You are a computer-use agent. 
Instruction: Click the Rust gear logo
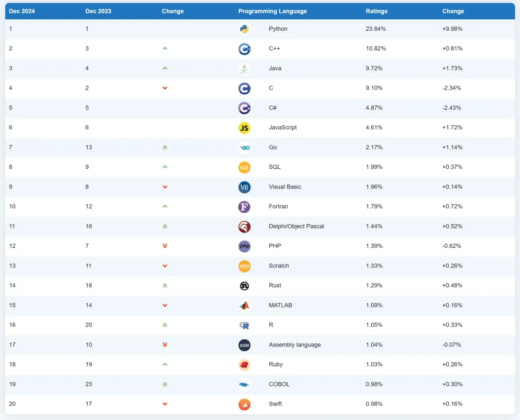[x=244, y=285]
